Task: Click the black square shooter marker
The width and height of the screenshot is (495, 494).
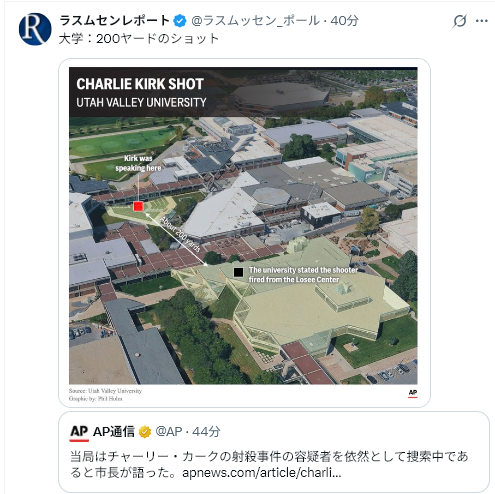Action: coord(238,272)
